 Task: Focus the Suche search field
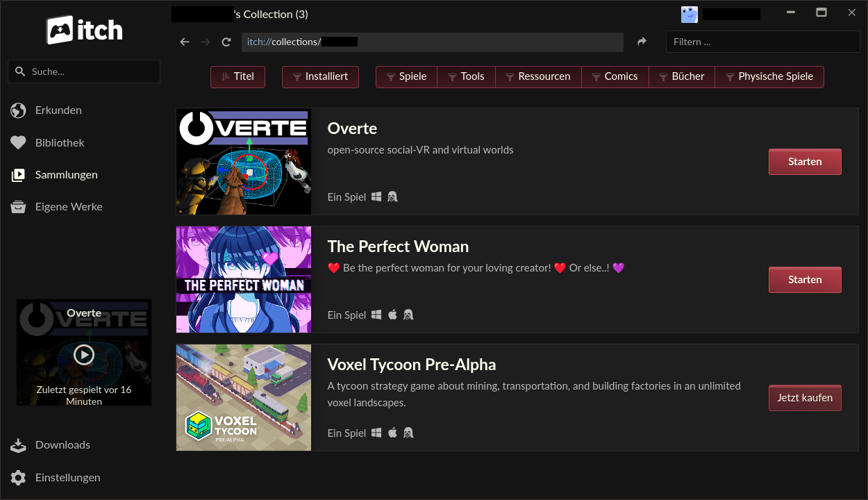[84, 72]
